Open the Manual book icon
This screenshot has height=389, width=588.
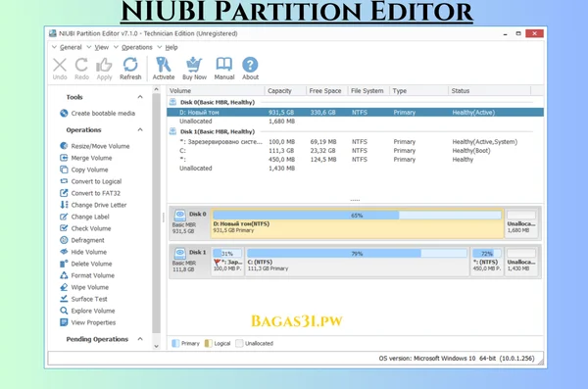(223, 65)
